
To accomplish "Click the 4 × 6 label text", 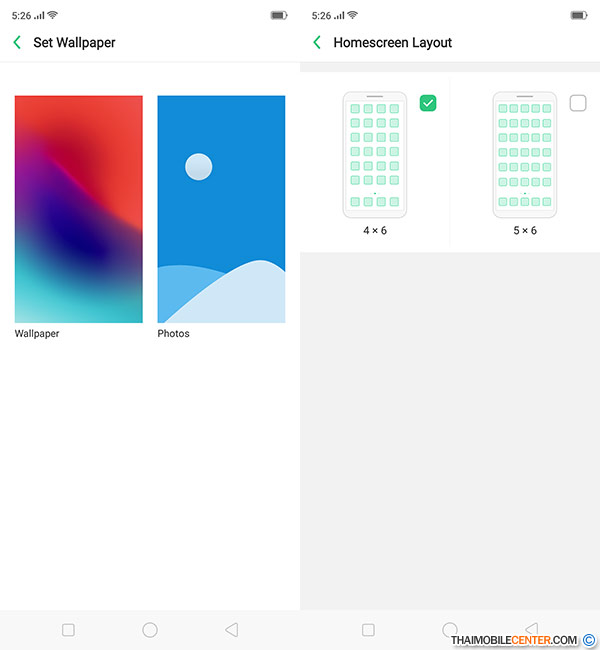I will tap(375, 230).
